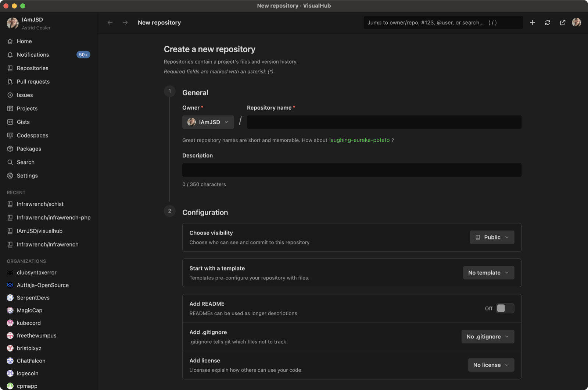
Task: Click the Auttaja-OpenSource organization icon
Action: pyautogui.click(x=10, y=285)
